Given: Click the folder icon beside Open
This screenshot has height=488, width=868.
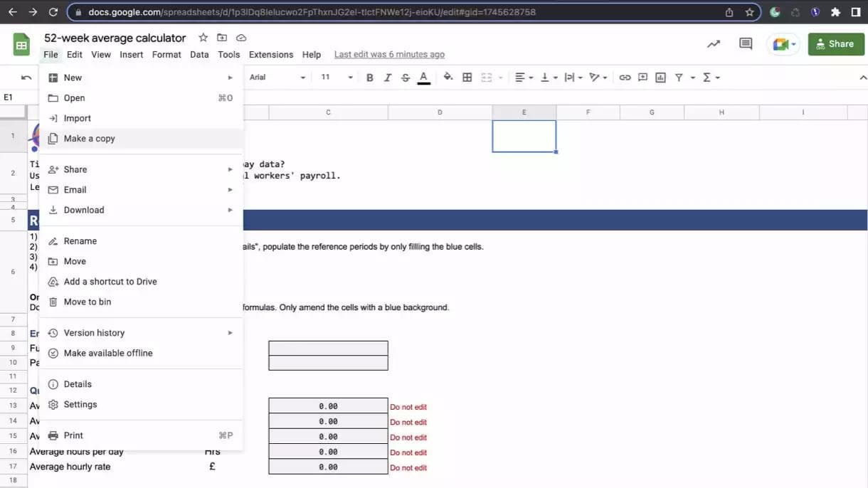Looking at the screenshot, I should click(x=53, y=98).
